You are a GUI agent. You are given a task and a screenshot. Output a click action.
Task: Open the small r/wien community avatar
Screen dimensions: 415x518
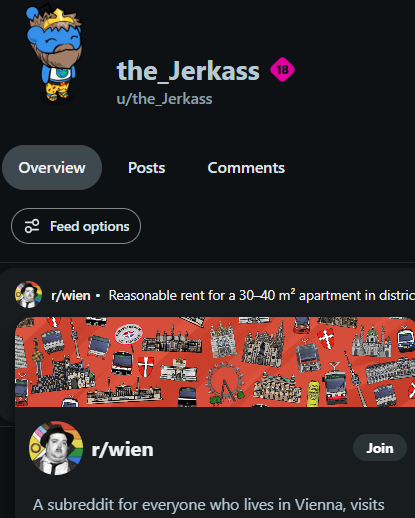point(28,295)
